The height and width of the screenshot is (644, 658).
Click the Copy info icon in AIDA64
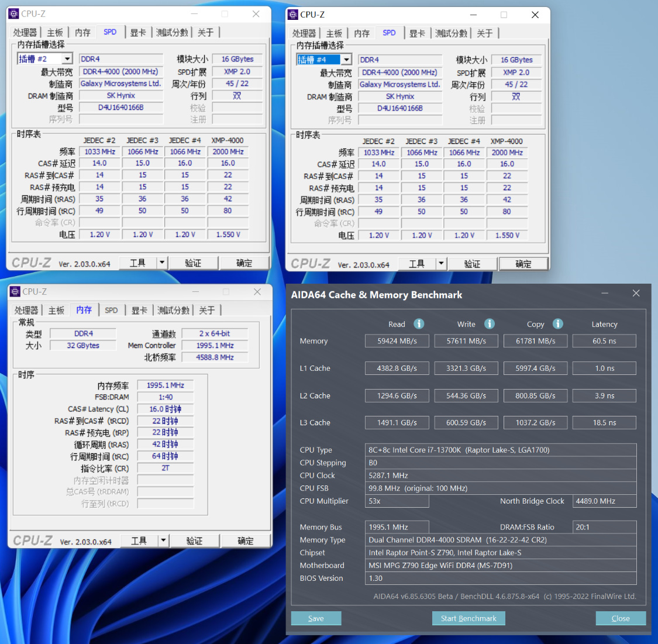(557, 324)
